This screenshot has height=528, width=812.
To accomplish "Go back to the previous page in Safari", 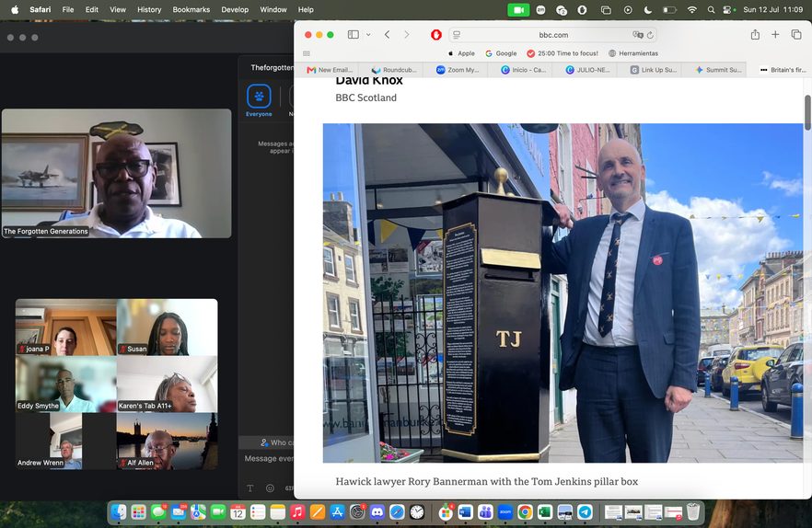I will click(388, 35).
